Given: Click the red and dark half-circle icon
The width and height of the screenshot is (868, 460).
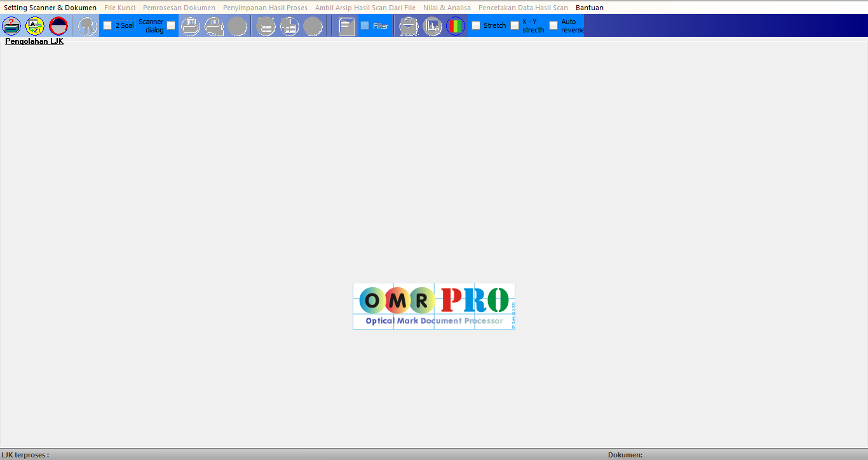Looking at the screenshot, I should [58, 26].
